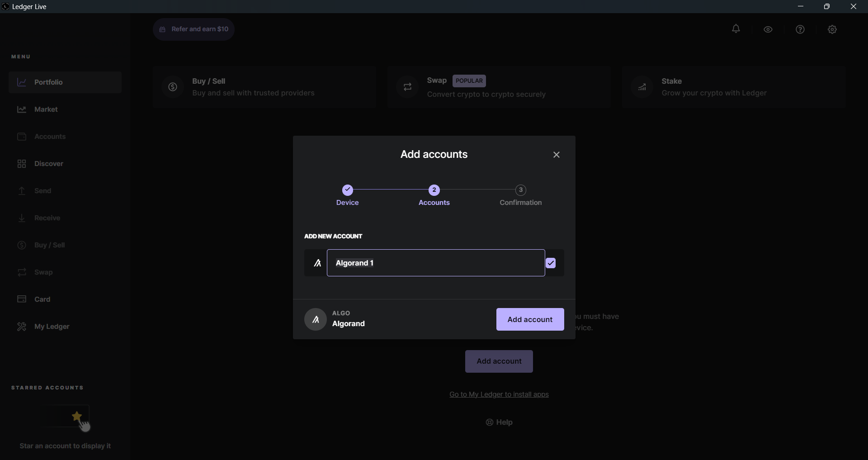Select the Receive sidebar icon
This screenshot has width=868, height=460.
pos(22,218)
